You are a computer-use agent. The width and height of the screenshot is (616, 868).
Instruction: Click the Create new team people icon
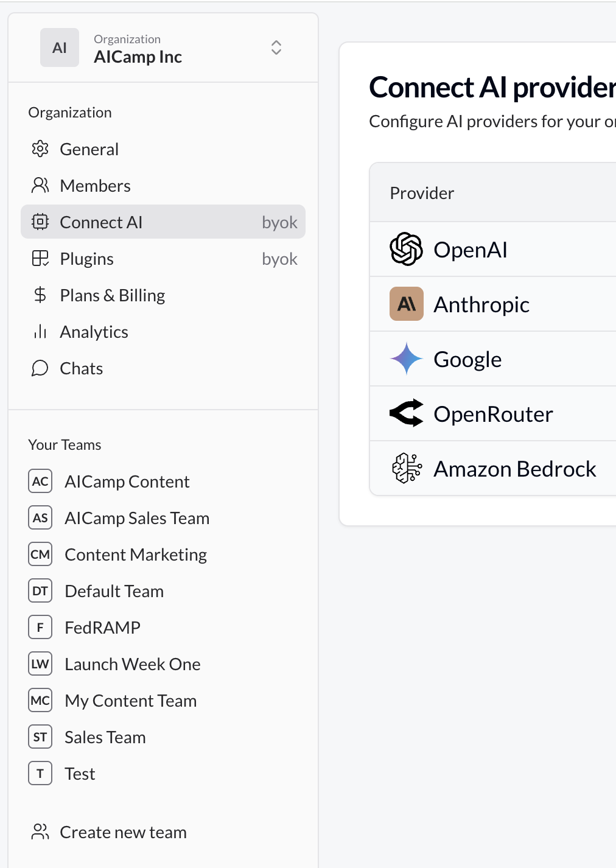(40, 831)
